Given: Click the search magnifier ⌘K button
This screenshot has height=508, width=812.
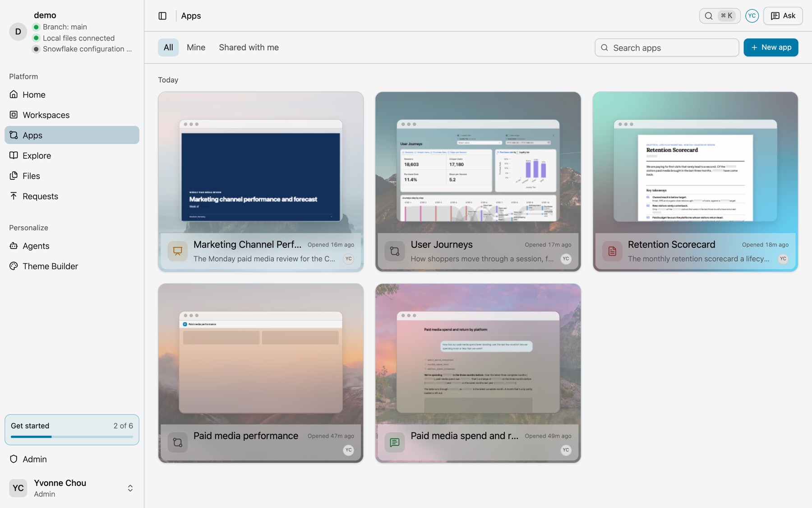Looking at the screenshot, I should [720, 16].
